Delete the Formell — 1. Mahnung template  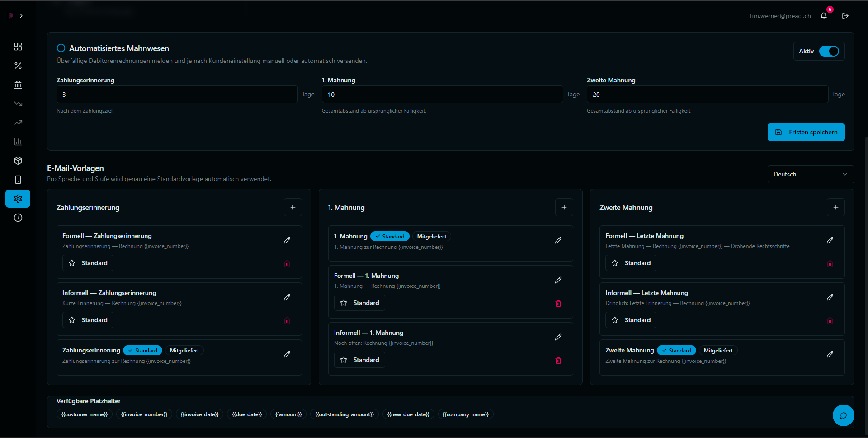tap(558, 304)
